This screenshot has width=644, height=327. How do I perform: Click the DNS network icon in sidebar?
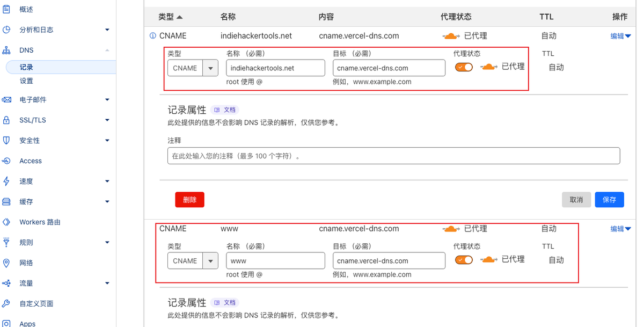(6, 50)
